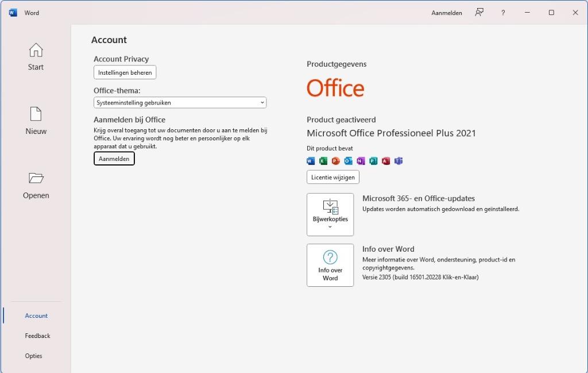Select the Nieuw blank document icon
This screenshot has height=373, width=588.
[x=36, y=114]
